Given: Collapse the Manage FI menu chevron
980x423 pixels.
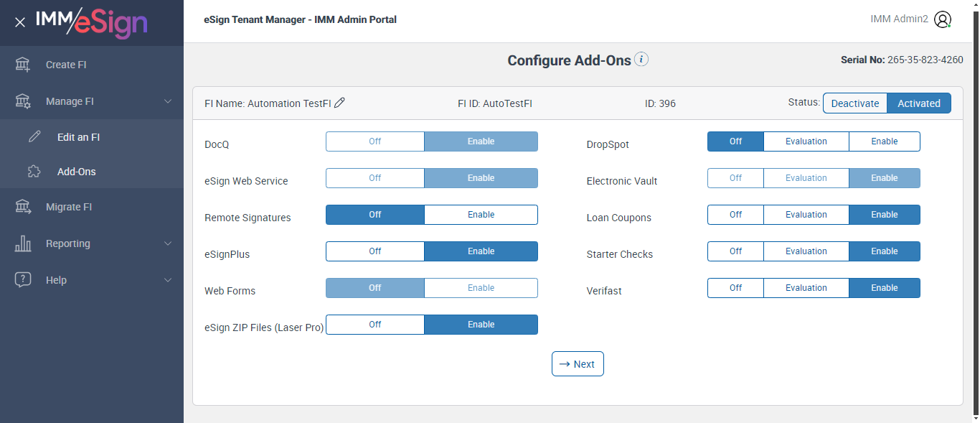Looking at the screenshot, I should click(x=168, y=101).
